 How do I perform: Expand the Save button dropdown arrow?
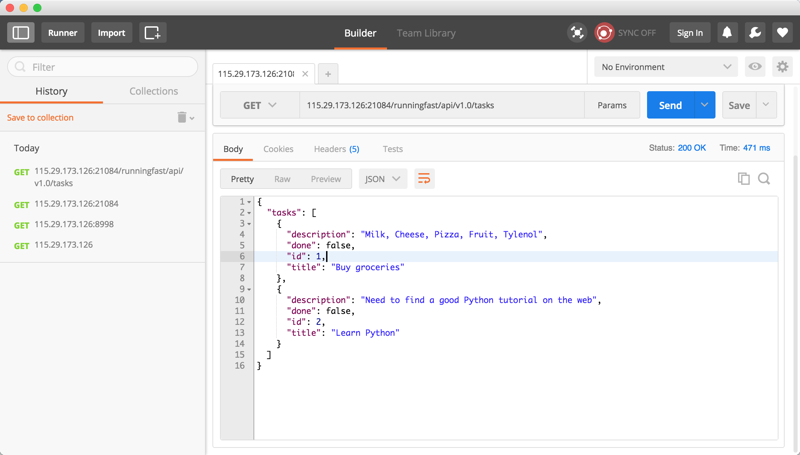[766, 105]
